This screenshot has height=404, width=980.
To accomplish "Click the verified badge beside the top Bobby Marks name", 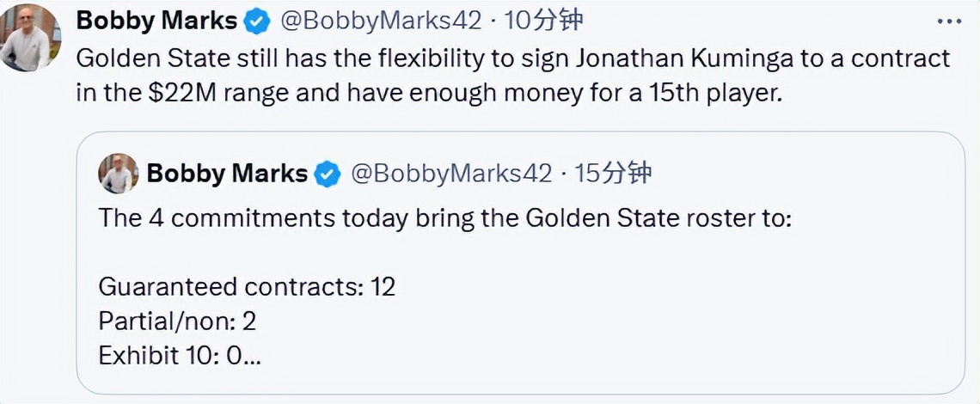I will [257, 22].
